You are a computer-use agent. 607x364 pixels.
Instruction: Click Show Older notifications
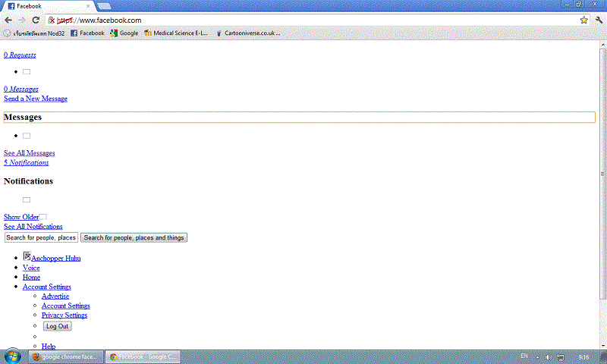[x=21, y=217]
